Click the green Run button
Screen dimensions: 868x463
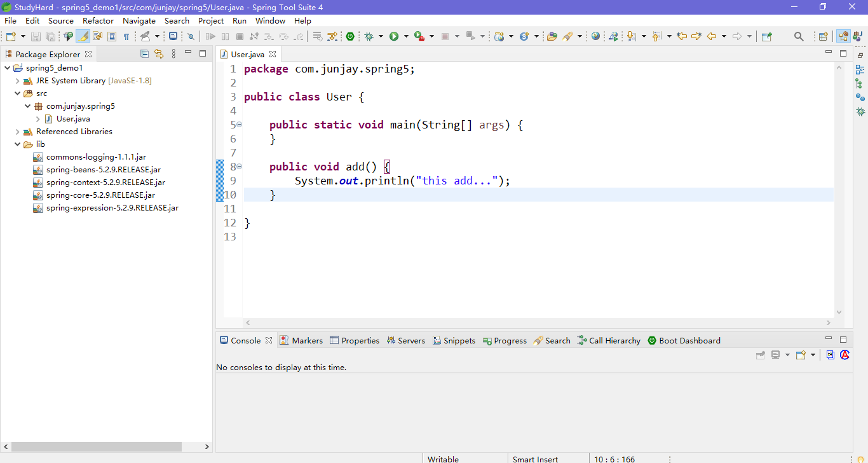394,36
